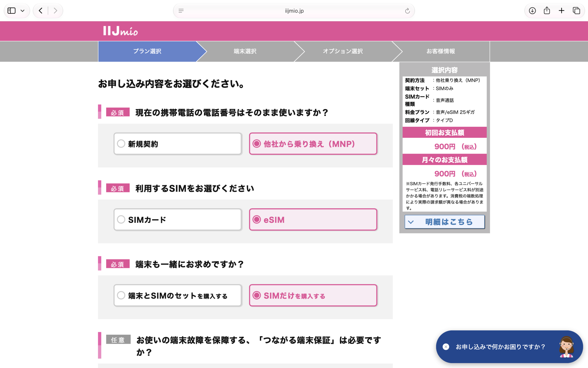Click 音声通話 SIM card type value

[445, 100]
